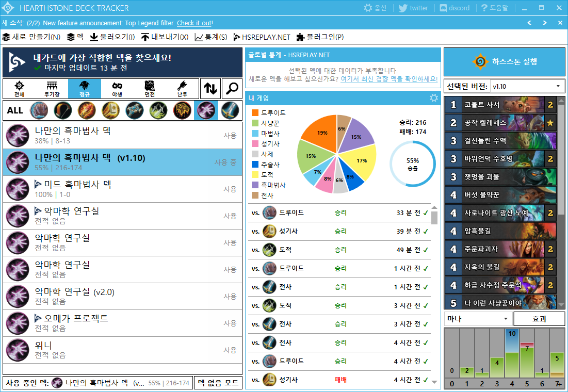Show next news item arrow
The image size is (568, 392).
pyautogui.click(x=545, y=23)
